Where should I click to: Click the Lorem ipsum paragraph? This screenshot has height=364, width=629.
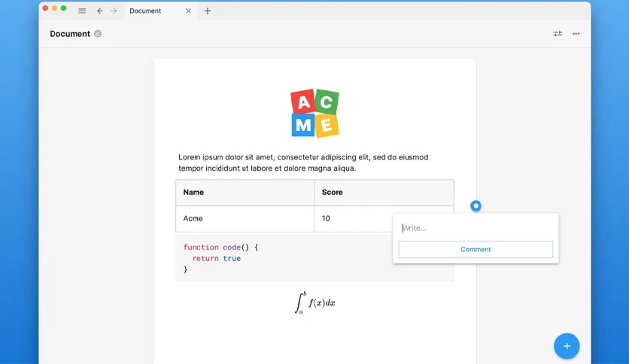pos(303,162)
